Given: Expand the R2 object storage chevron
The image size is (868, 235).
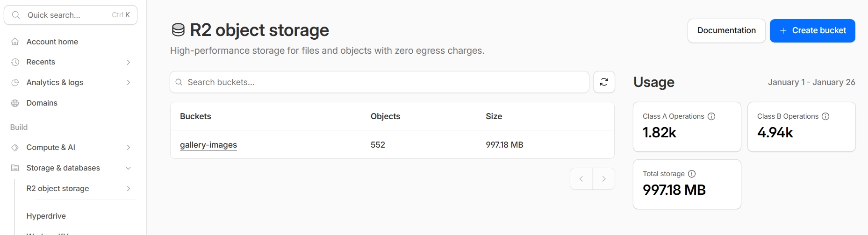Looking at the screenshot, I should point(129,188).
